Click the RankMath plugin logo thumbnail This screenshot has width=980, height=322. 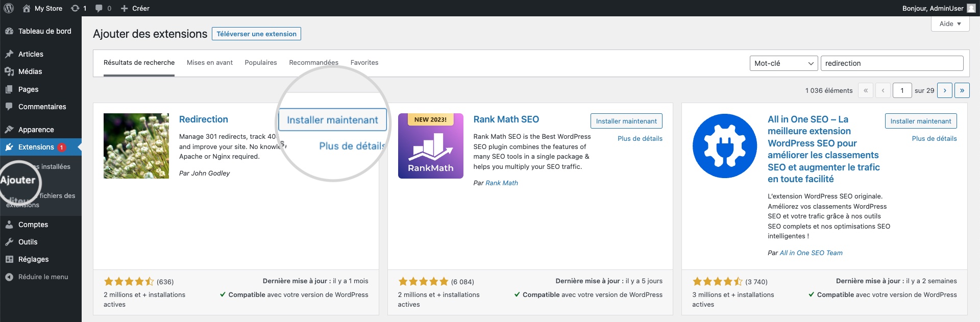[x=431, y=146]
